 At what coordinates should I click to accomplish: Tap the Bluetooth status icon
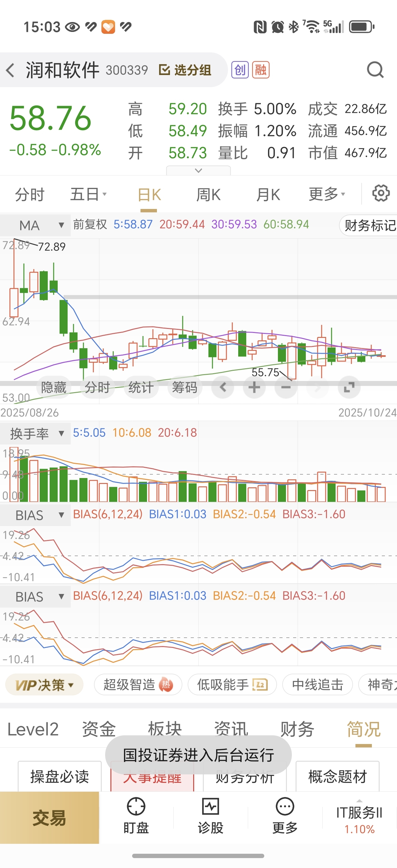(x=294, y=27)
